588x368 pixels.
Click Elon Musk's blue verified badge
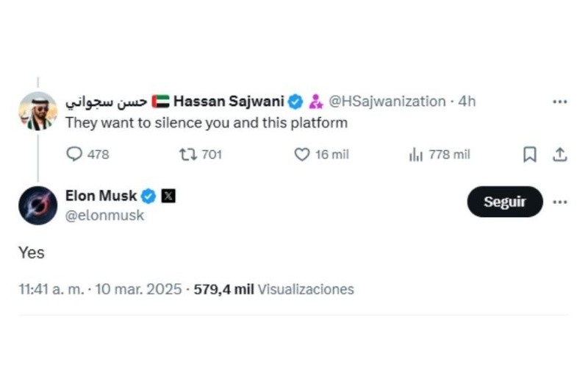[x=148, y=196]
